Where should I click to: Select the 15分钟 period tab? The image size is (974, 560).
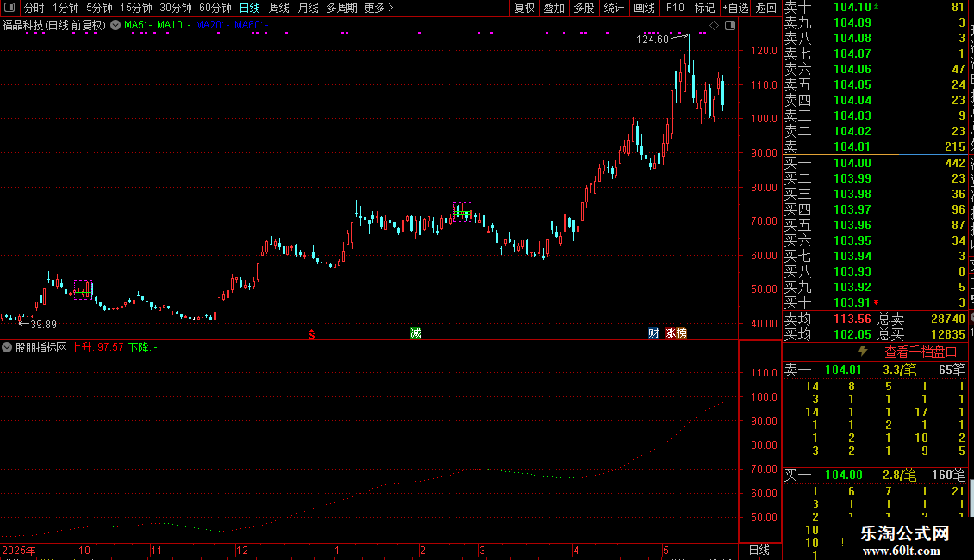point(136,8)
